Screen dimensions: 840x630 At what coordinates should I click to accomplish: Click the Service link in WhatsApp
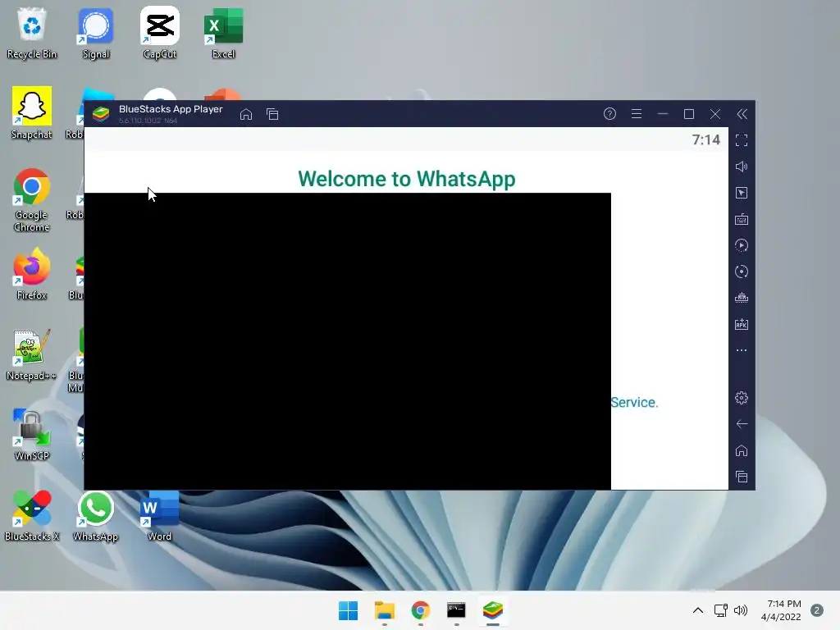click(x=634, y=402)
